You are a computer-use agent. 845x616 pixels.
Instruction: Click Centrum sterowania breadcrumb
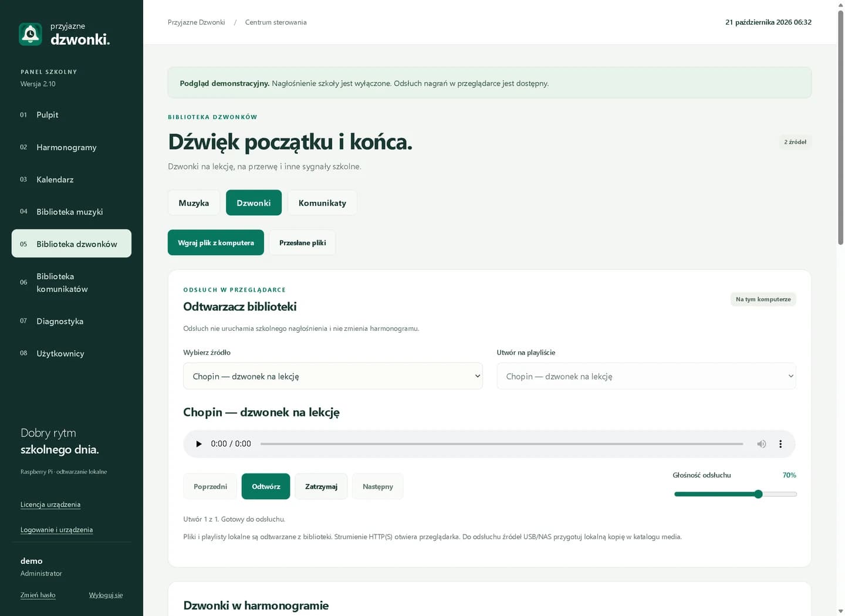276,22
